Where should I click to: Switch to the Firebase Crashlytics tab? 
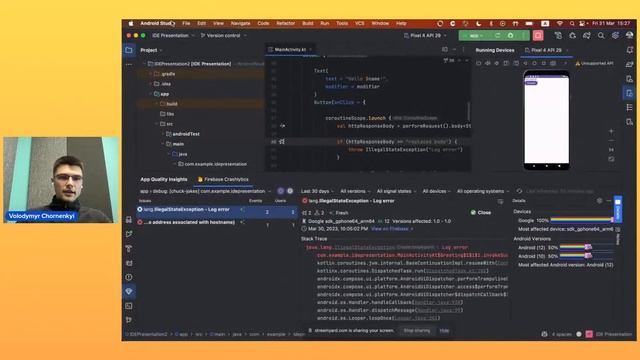click(x=223, y=180)
